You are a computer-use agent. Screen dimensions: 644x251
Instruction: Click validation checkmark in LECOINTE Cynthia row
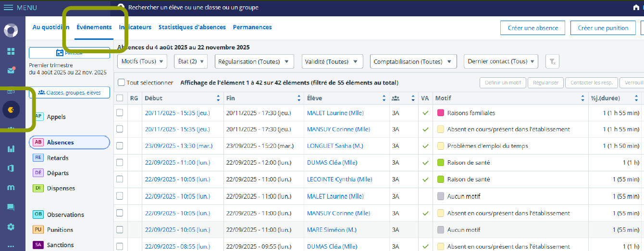pyautogui.click(x=425, y=179)
